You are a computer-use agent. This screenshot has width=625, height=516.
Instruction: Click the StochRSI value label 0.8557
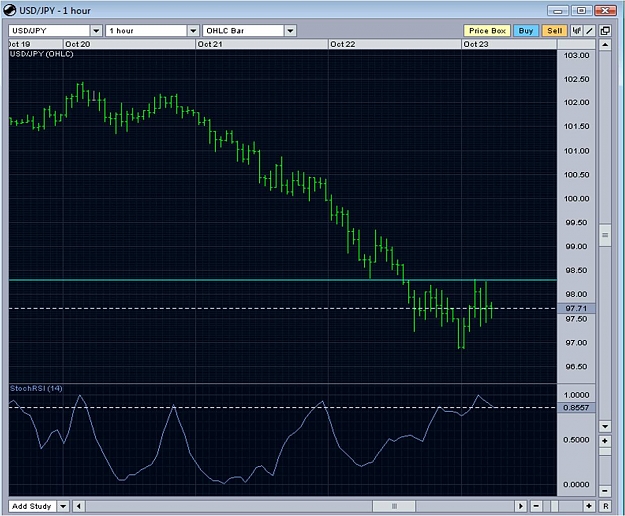tap(576, 408)
